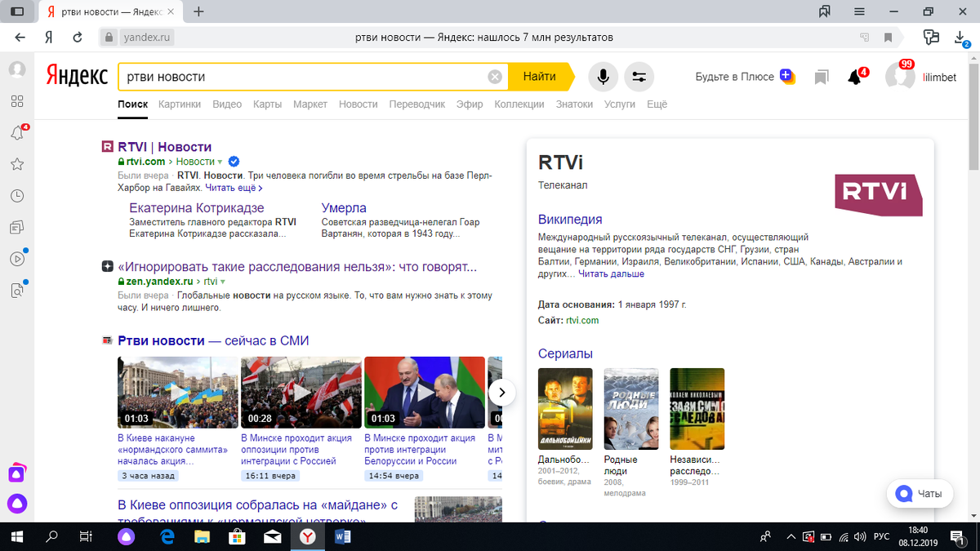Screen dimensions: 980x551
Task: Switch to Картинки tab
Action: click(180, 104)
